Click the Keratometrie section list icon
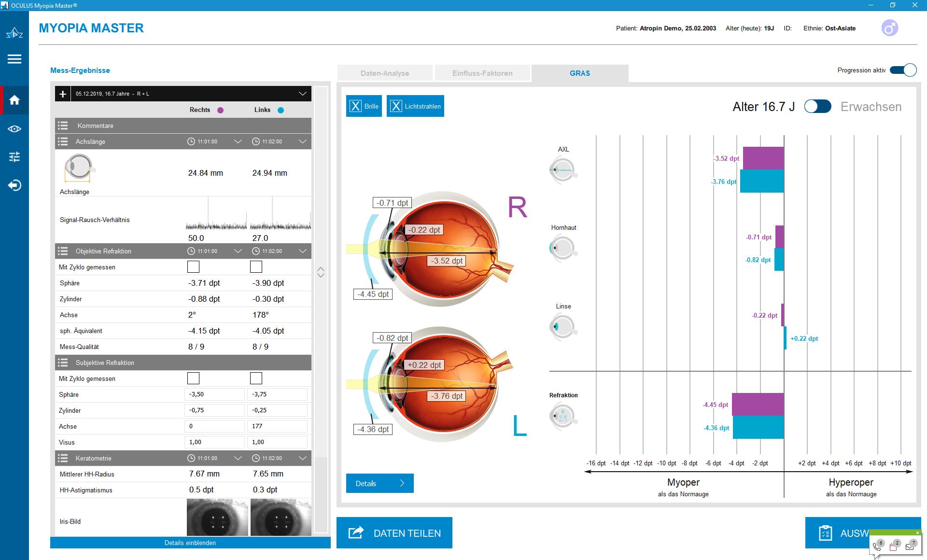Viewport: 927px width, 560px height. [x=63, y=458]
